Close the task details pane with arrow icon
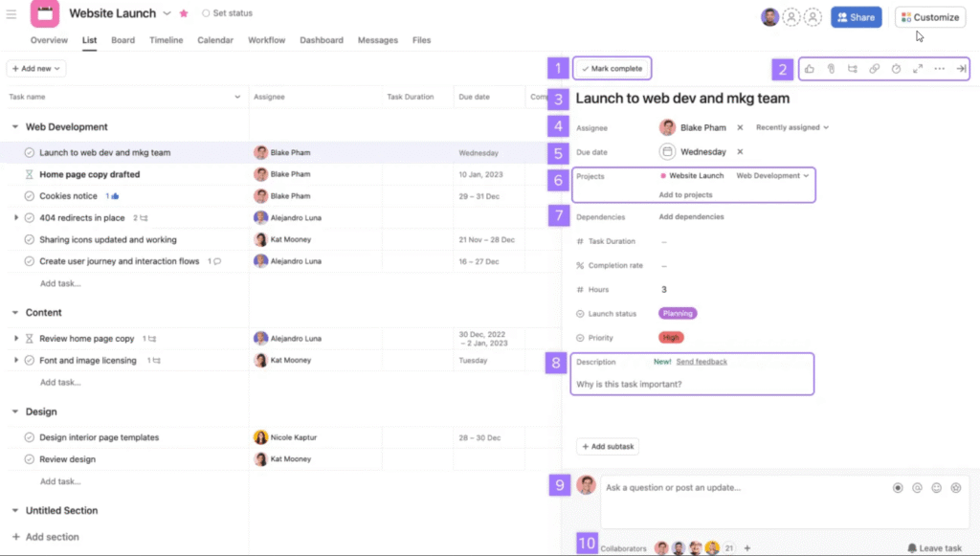The width and height of the screenshot is (980, 556). click(961, 69)
